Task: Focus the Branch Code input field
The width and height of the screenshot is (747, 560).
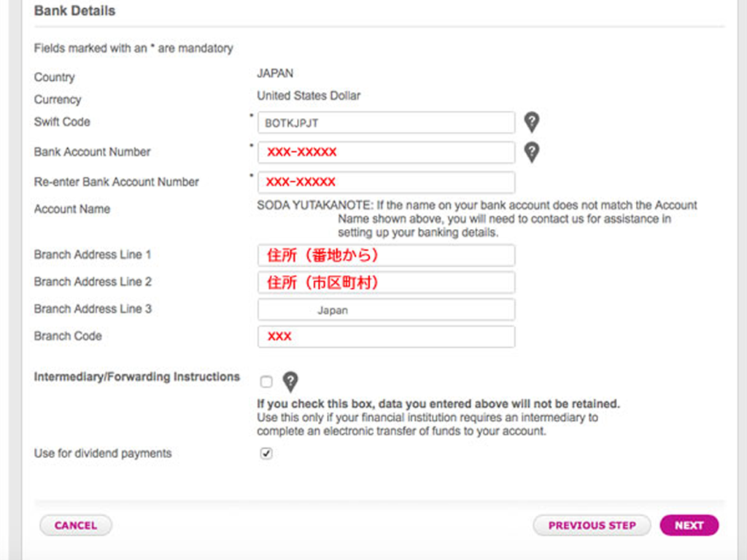Action: tap(386, 337)
